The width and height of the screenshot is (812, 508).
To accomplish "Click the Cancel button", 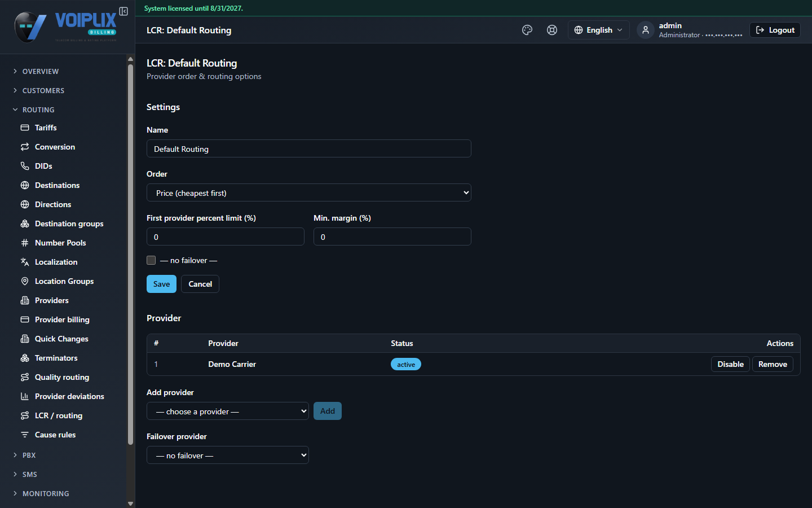I will click(x=200, y=284).
